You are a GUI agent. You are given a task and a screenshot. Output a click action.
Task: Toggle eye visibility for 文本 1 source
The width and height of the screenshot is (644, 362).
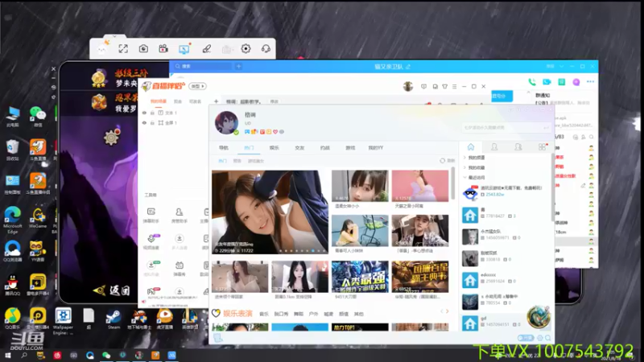pos(144,113)
